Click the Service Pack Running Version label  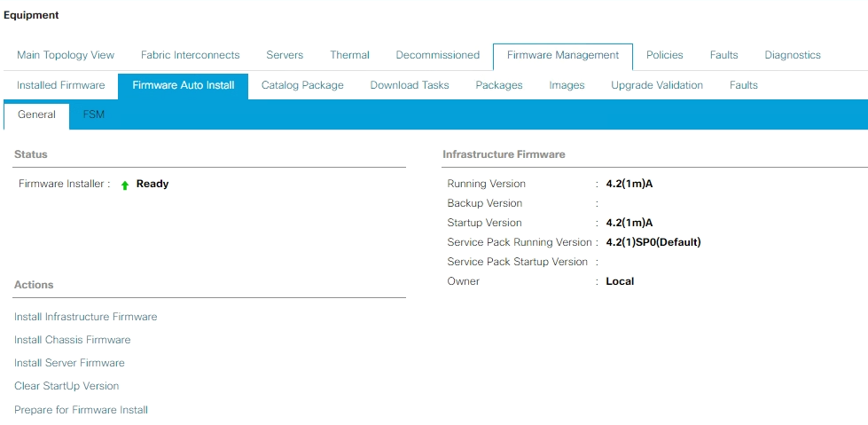coord(520,242)
